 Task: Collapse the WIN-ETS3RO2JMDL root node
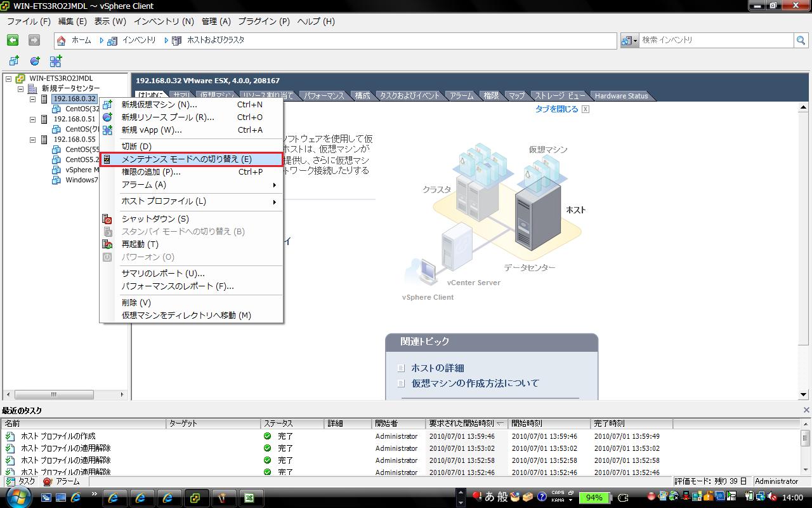tap(8, 79)
